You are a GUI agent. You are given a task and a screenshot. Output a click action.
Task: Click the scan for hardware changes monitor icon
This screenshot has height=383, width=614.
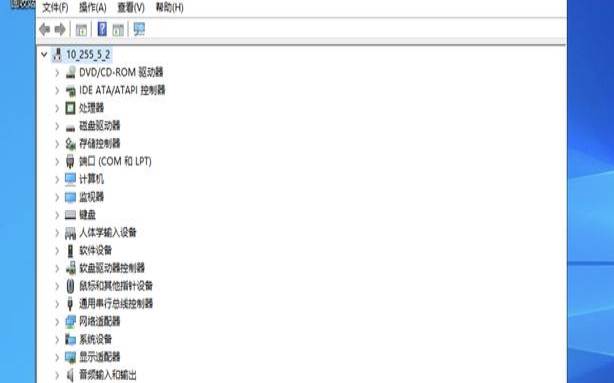(x=139, y=29)
